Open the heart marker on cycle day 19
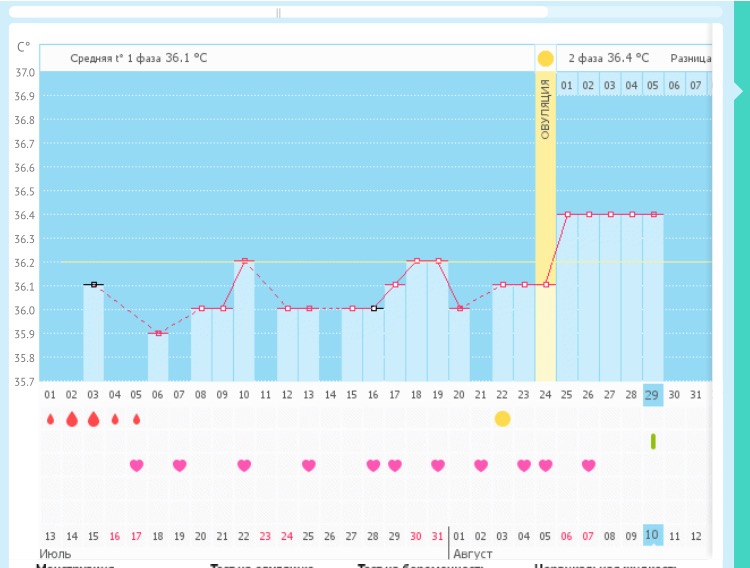 point(438,465)
